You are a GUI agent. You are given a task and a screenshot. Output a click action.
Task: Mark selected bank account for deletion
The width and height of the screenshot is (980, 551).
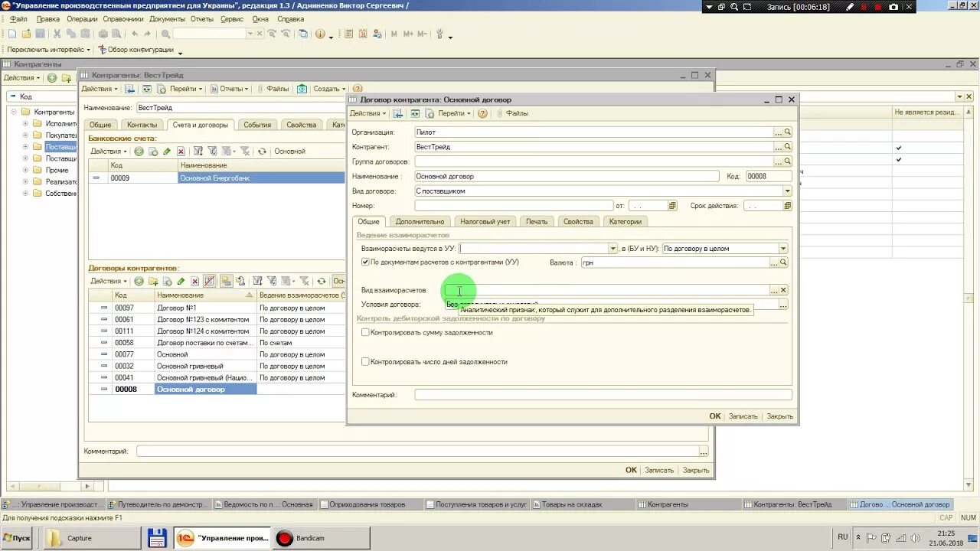(181, 152)
